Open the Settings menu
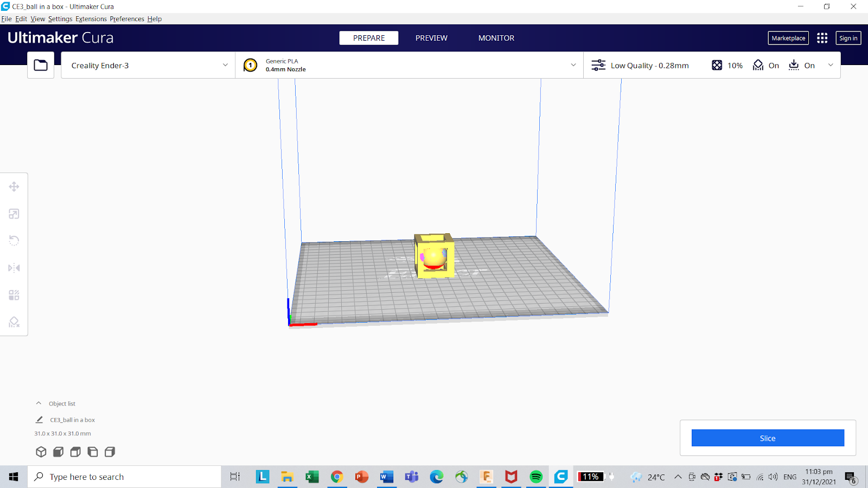 click(60, 19)
